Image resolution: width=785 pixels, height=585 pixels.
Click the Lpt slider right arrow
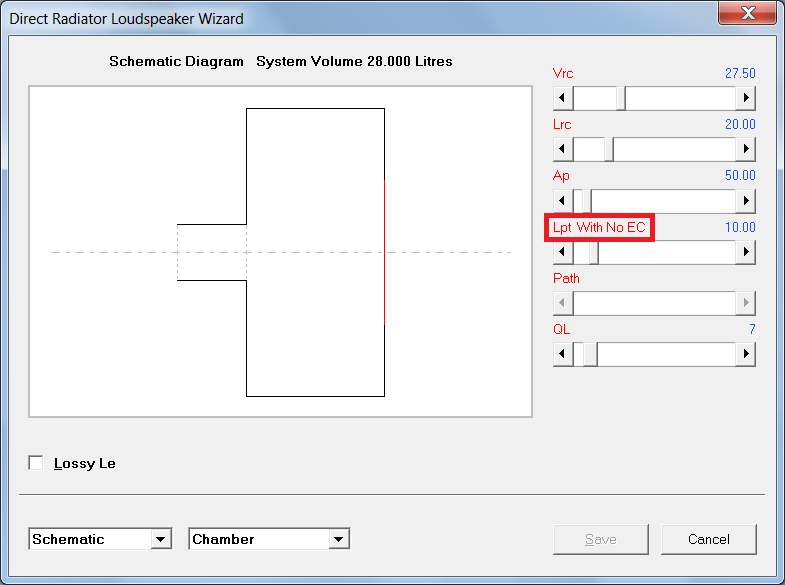(x=745, y=252)
